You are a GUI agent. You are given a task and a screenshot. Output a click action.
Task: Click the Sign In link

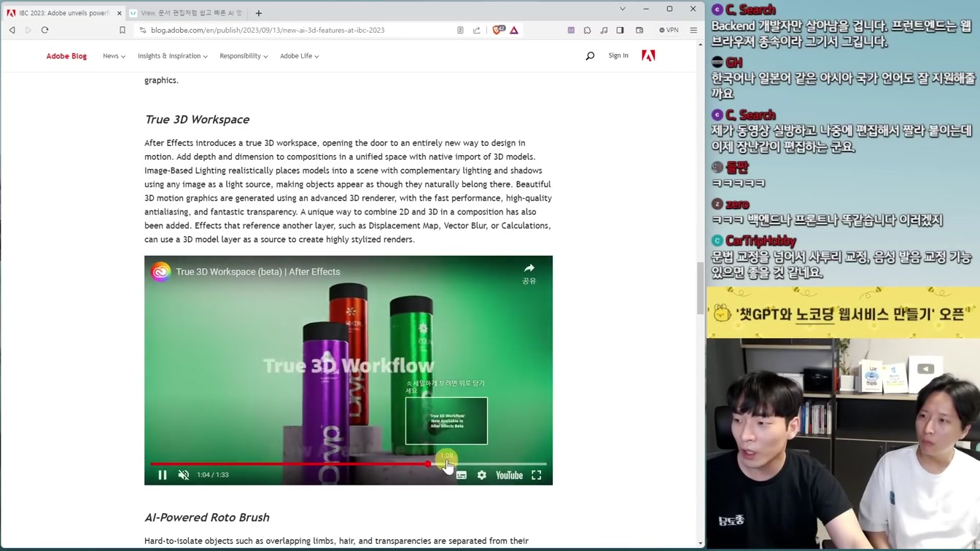(x=618, y=55)
